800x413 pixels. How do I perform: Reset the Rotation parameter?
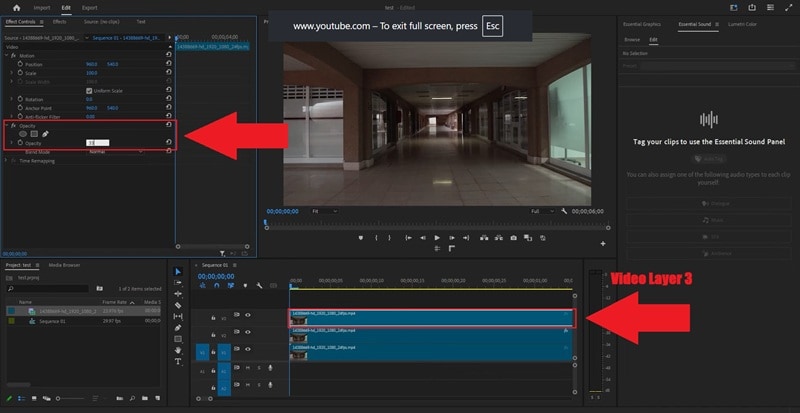[169, 99]
